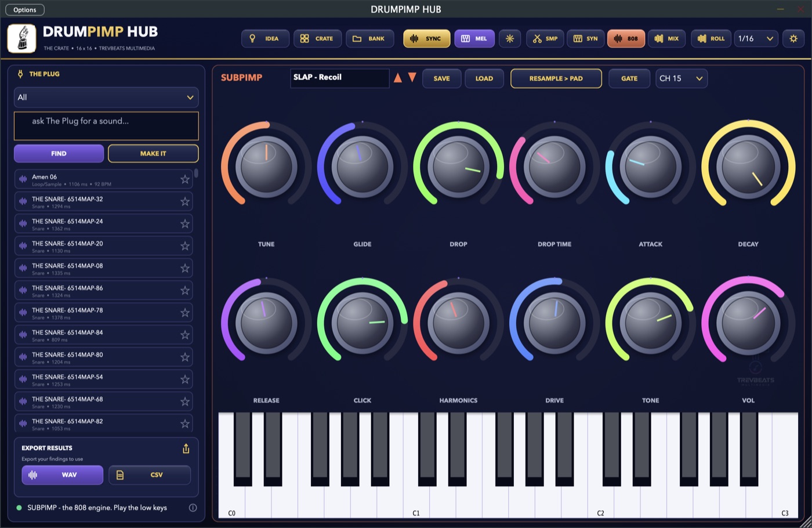Viewport: 812px width, 528px height.
Task: Click the DECAY knob
Action: [x=748, y=167]
